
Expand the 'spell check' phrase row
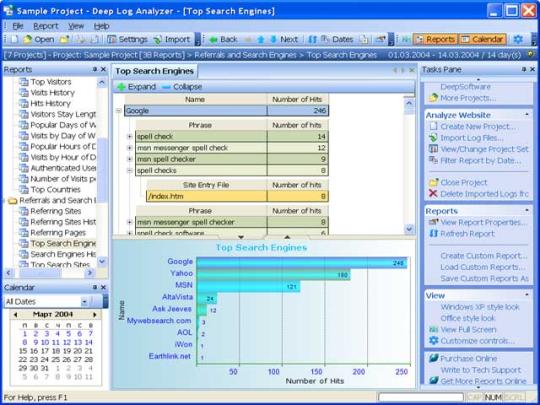(130, 136)
